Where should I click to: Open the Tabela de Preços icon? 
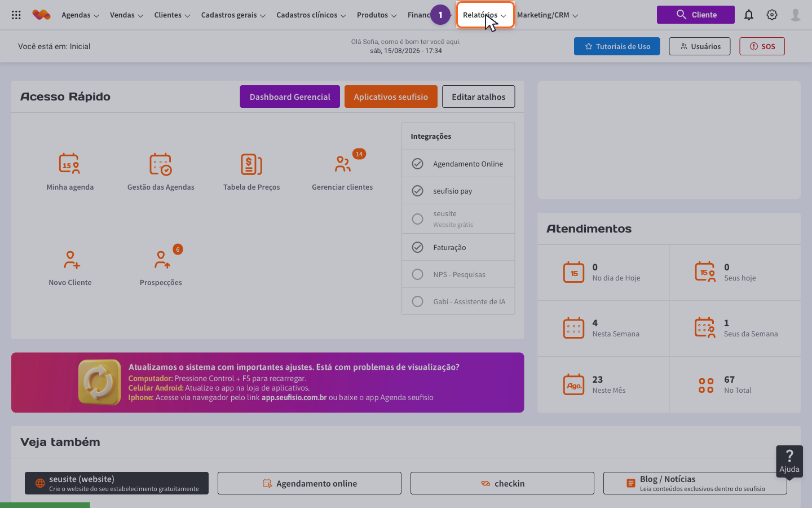pyautogui.click(x=251, y=164)
